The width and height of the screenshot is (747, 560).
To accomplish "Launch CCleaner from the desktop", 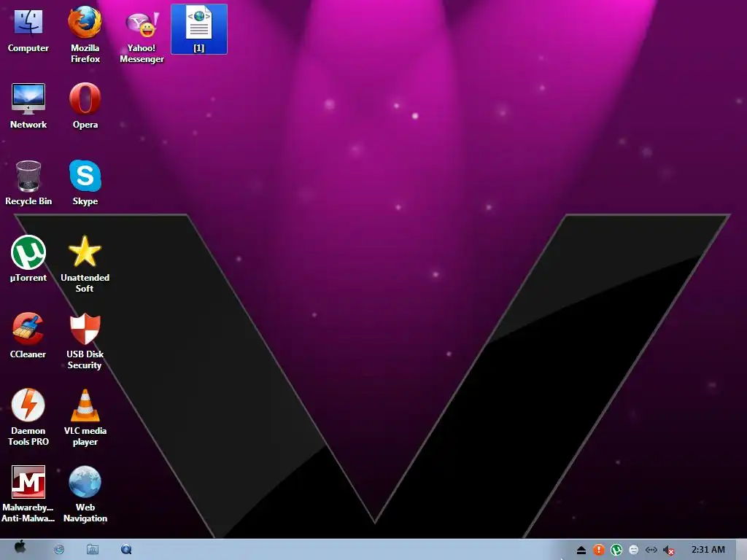I will pyautogui.click(x=28, y=335).
